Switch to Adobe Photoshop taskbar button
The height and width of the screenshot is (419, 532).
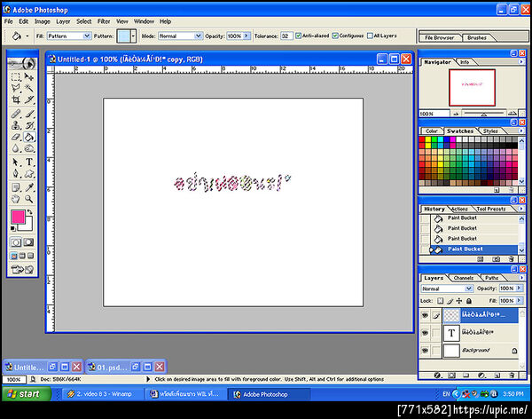tap(270, 394)
